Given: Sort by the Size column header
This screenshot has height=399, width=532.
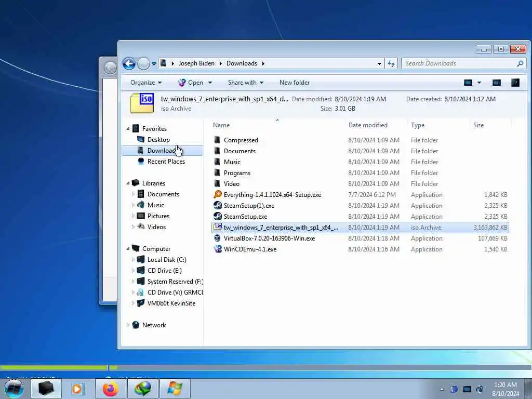Looking at the screenshot, I should coord(478,125).
